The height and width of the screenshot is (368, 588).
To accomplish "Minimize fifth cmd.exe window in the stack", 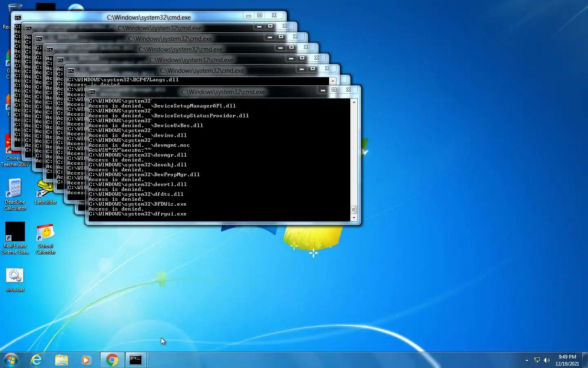I will pyautogui.click(x=291, y=58).
